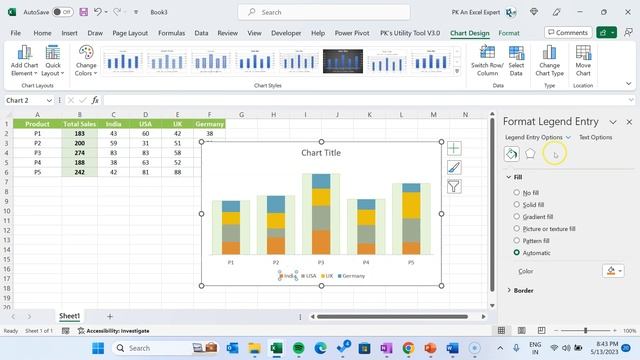640x360 pixels.
Task: Select the No fill option
Action: pos(516,192)
